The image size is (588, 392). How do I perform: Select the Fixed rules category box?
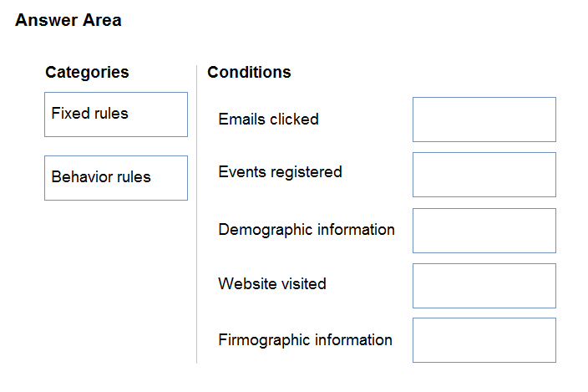pyautogui.click(x=116, y=115)
